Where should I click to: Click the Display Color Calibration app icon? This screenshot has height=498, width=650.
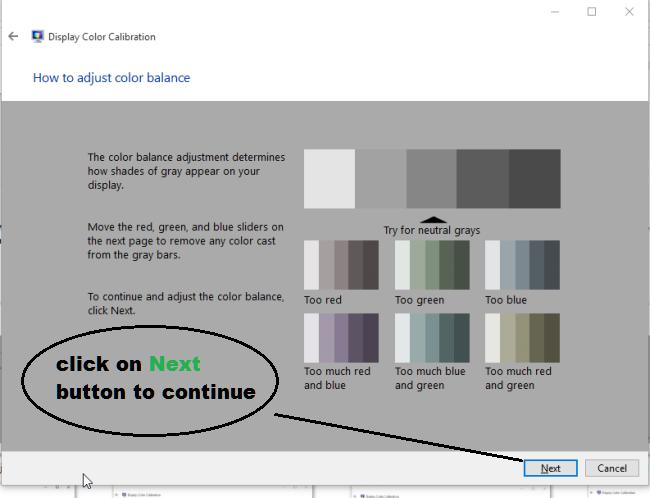point(38,36)
